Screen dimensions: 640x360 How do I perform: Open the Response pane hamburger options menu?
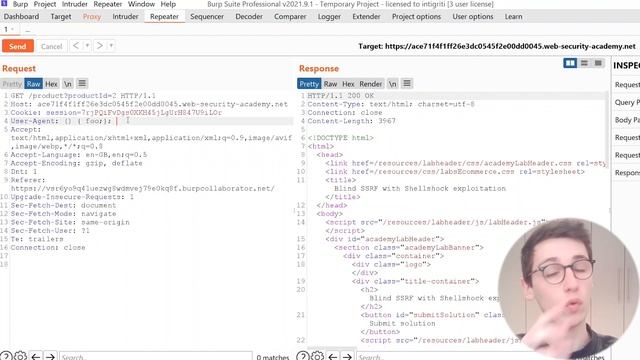[x=407, y=84]
